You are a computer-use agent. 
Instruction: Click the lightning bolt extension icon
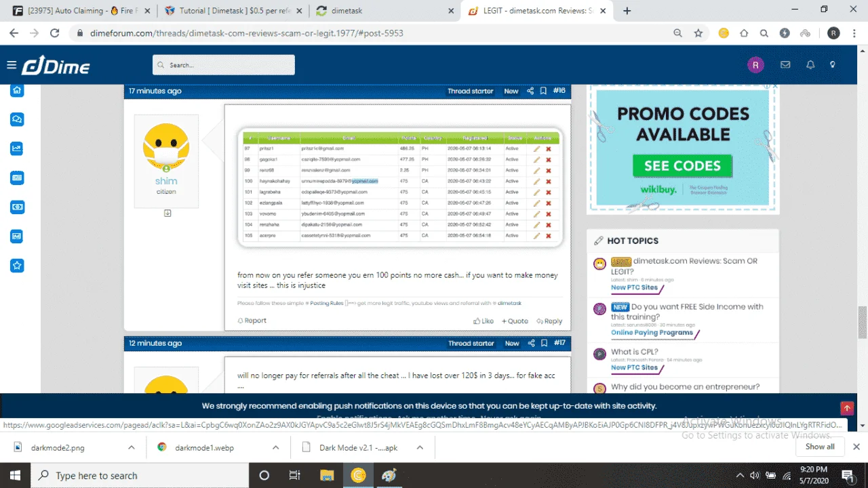click(785, 33)
